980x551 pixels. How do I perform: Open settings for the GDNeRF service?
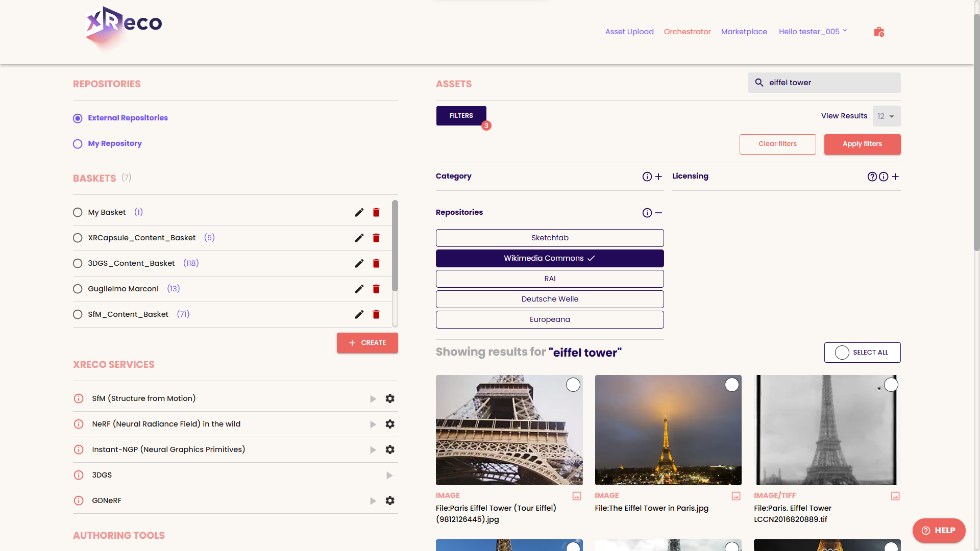tap(390, 500)
